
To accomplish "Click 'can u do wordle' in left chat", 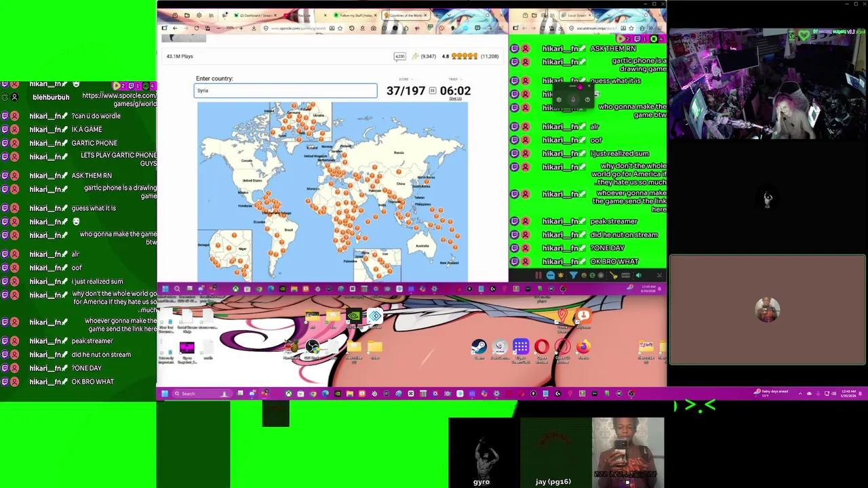I will pos(96,116).
